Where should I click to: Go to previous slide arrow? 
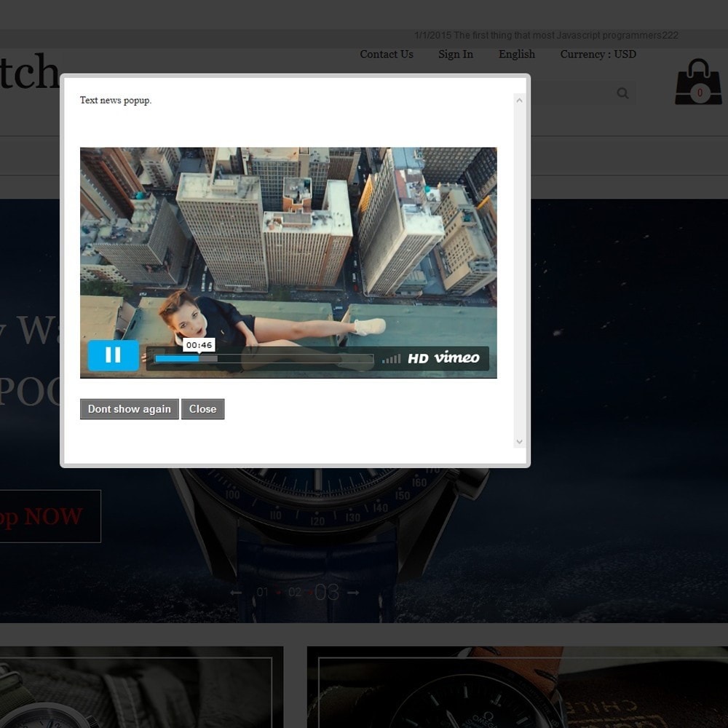(236, 593)
